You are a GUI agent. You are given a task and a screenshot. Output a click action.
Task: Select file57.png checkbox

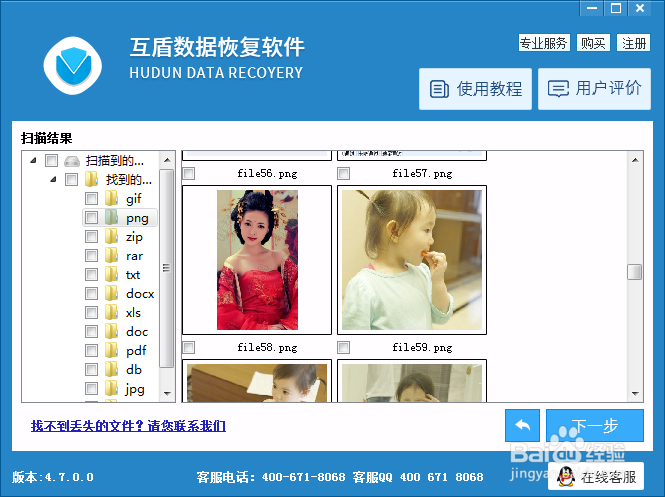click(x=344, y=173)
